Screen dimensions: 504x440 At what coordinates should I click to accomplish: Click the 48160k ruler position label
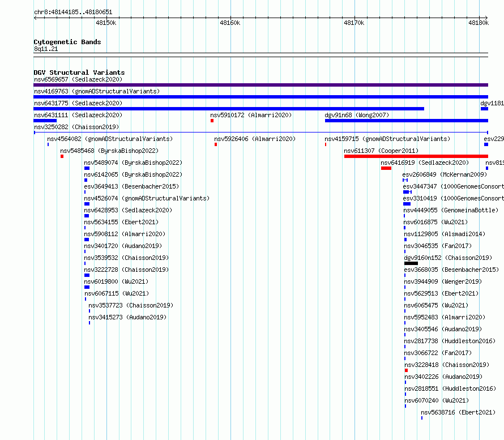[x=230, y=23]
